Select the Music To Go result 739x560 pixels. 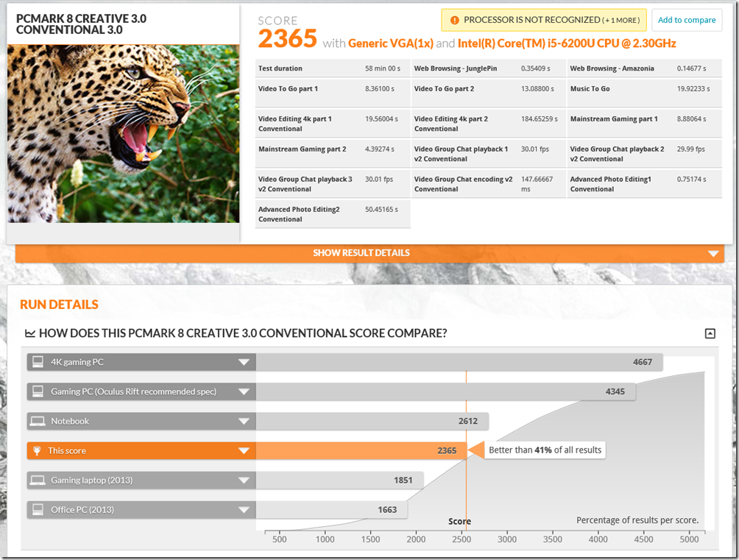[645, 93]
